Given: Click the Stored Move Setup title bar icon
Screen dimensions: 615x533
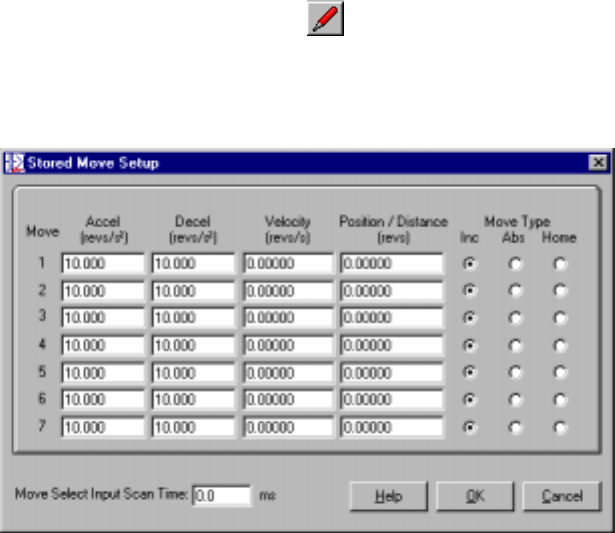Looking at the screenshot, I should (x=15, y=162).
